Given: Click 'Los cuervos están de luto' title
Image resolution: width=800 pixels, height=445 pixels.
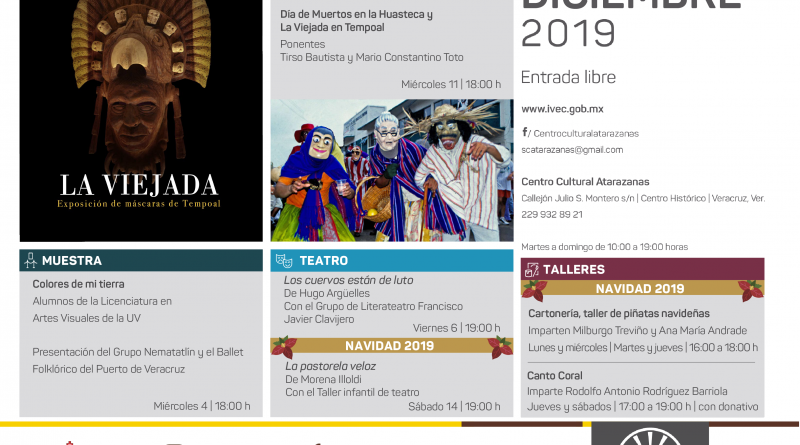Looking at the screenshot, I should tap(348, 280).
